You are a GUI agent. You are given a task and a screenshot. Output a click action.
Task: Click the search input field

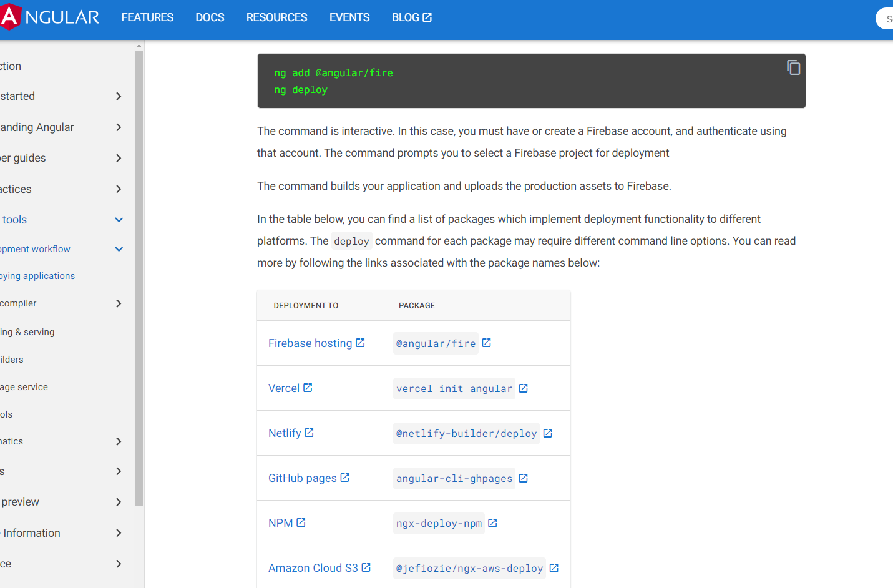pos(885,19)
